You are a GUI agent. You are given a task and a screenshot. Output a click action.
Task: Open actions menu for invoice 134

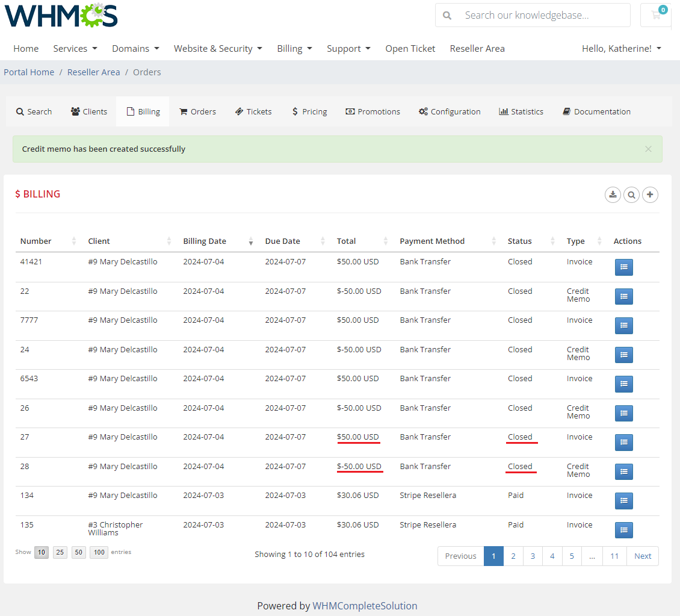click(623, 500)
